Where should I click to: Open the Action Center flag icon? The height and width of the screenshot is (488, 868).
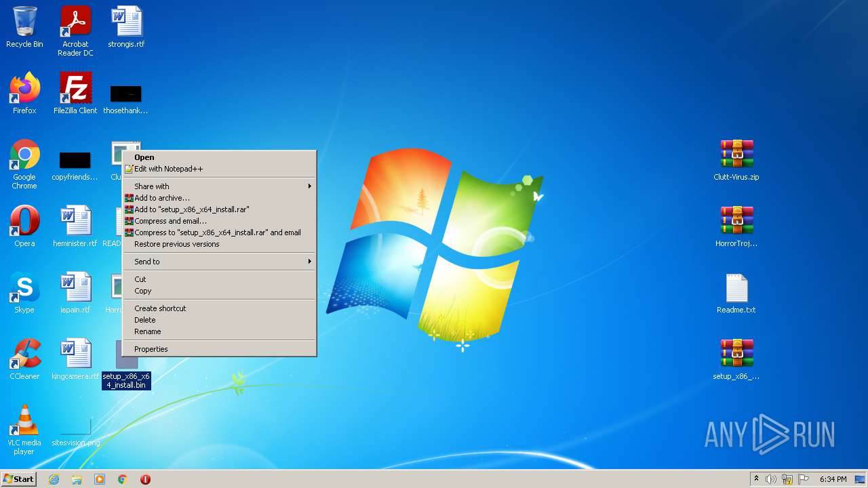(x=804, y=479)
